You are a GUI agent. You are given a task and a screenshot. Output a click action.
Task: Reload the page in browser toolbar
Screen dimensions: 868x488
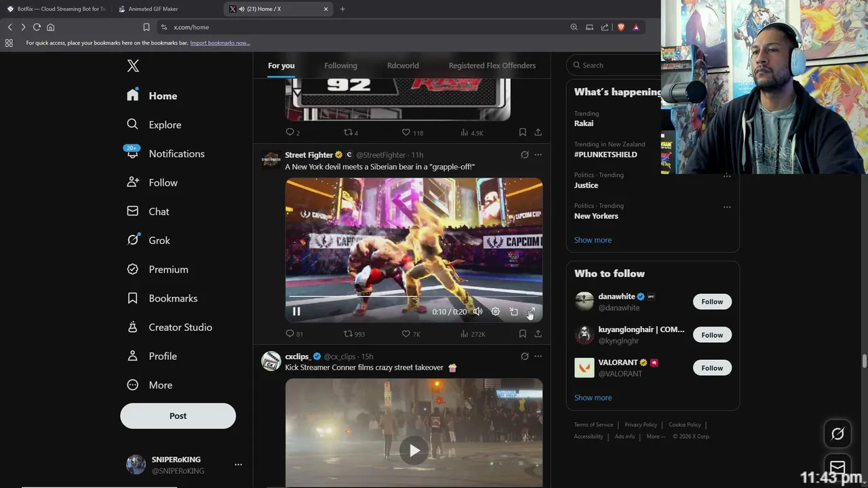tap(37, 27)
